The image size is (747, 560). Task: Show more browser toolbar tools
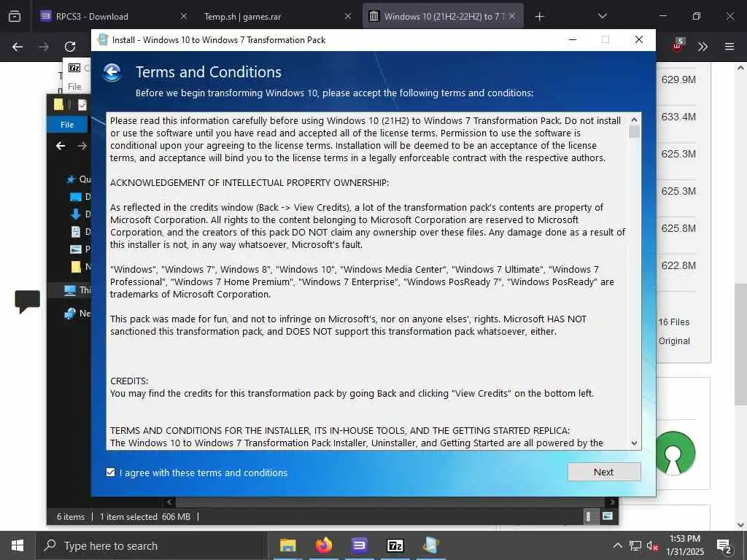pos(703,47)
